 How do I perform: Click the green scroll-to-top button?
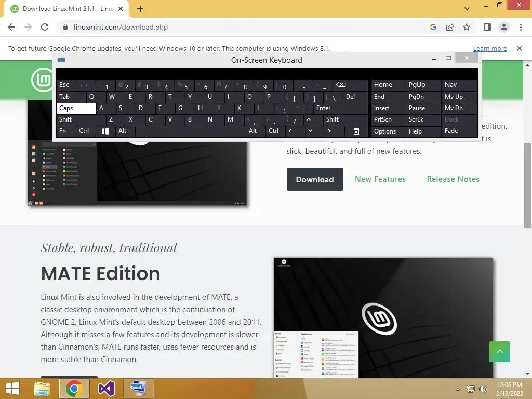[499, 352]
